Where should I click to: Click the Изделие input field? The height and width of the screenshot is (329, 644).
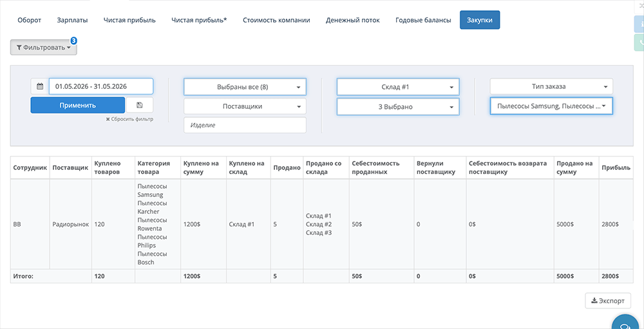245,126
